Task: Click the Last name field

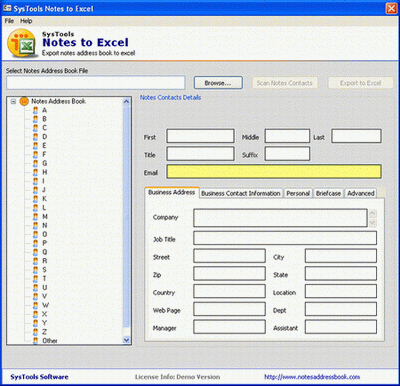Action: tap(356, 136)
